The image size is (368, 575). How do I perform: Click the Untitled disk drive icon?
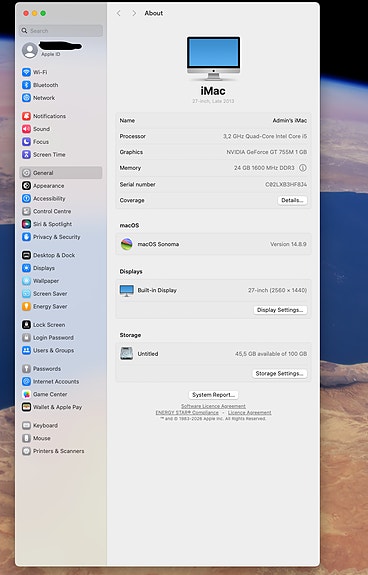point(127,354)
